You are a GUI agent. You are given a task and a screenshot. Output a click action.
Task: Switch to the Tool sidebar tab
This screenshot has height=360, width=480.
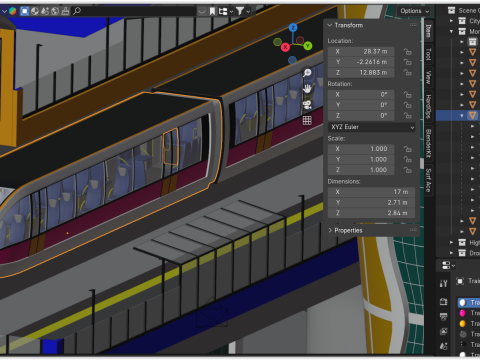pos(429,54)
